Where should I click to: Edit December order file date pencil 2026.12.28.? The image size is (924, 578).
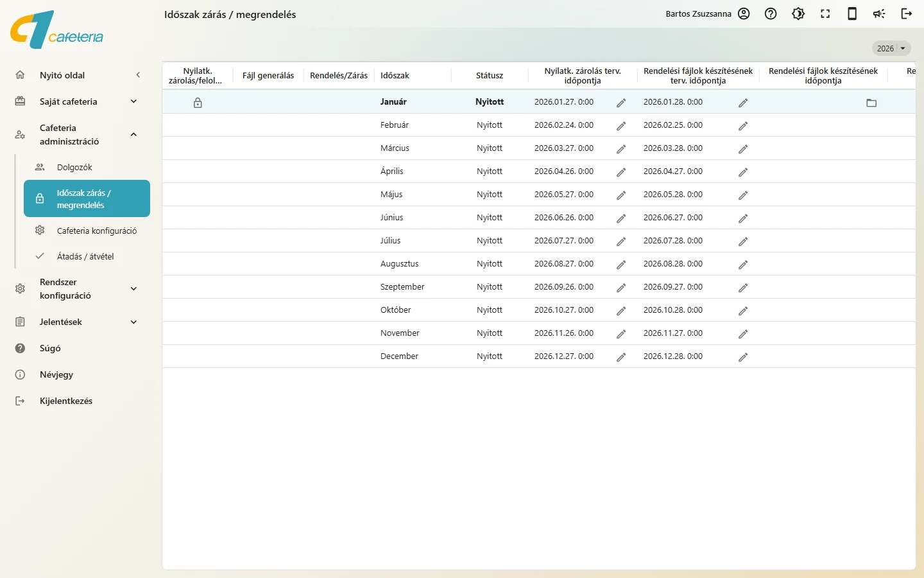(743, 357)
